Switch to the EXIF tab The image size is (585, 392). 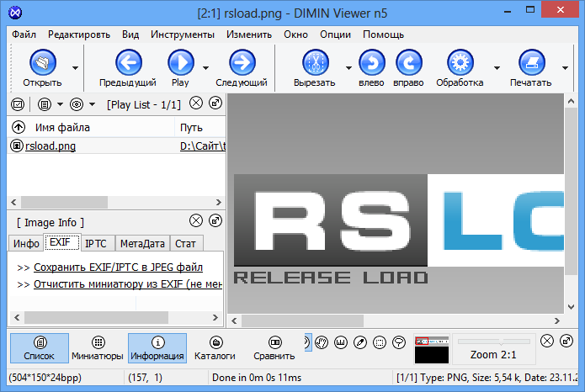62,242
